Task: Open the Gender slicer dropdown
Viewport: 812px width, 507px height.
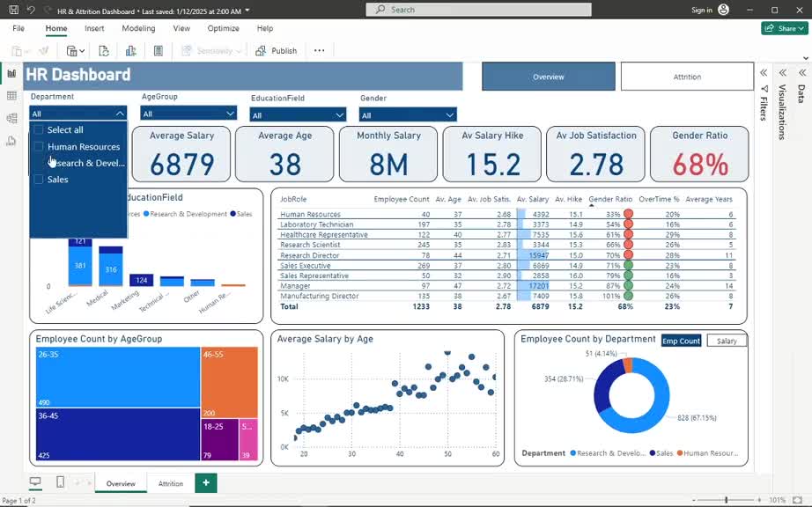Action: [449, 115]
